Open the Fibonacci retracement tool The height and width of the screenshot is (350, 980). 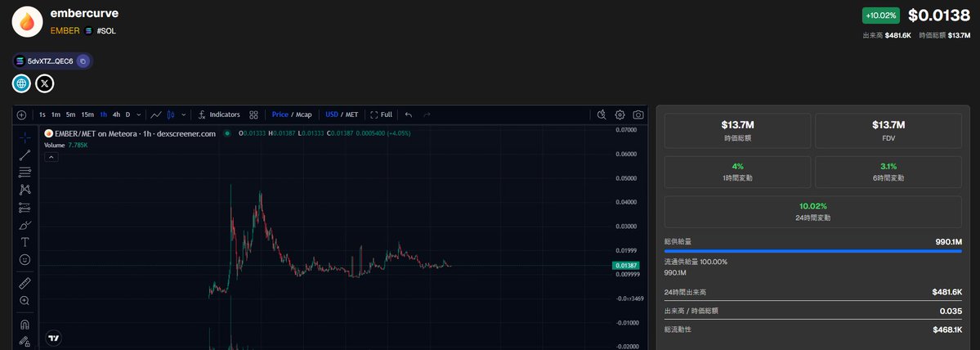[x=25, y=173]
